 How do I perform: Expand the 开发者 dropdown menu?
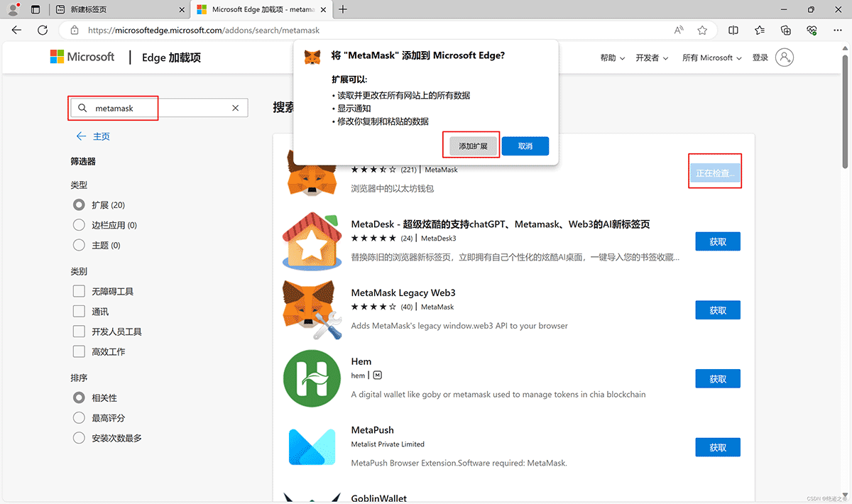point(651,58)
